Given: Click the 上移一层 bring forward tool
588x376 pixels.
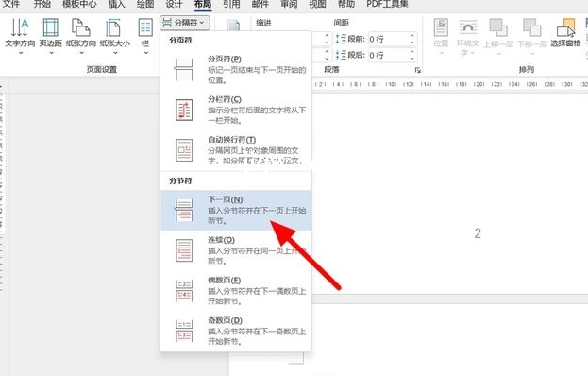Looking at the screenshot, I should 498,37.
